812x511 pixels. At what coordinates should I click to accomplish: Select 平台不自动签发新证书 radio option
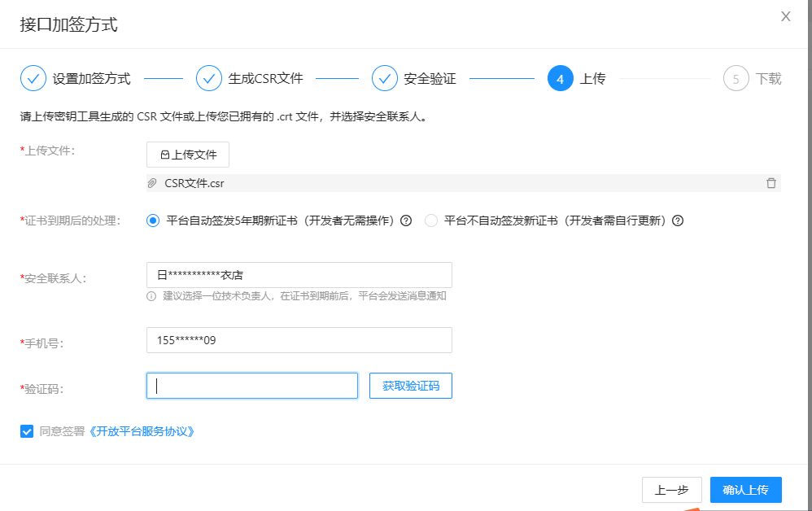431,221
